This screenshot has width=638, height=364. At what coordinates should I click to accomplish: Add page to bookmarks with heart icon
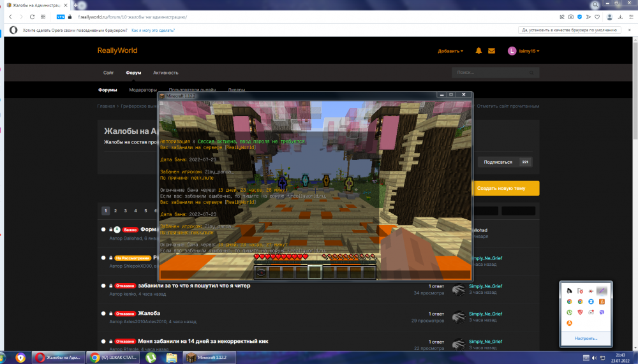pos(597,17)
